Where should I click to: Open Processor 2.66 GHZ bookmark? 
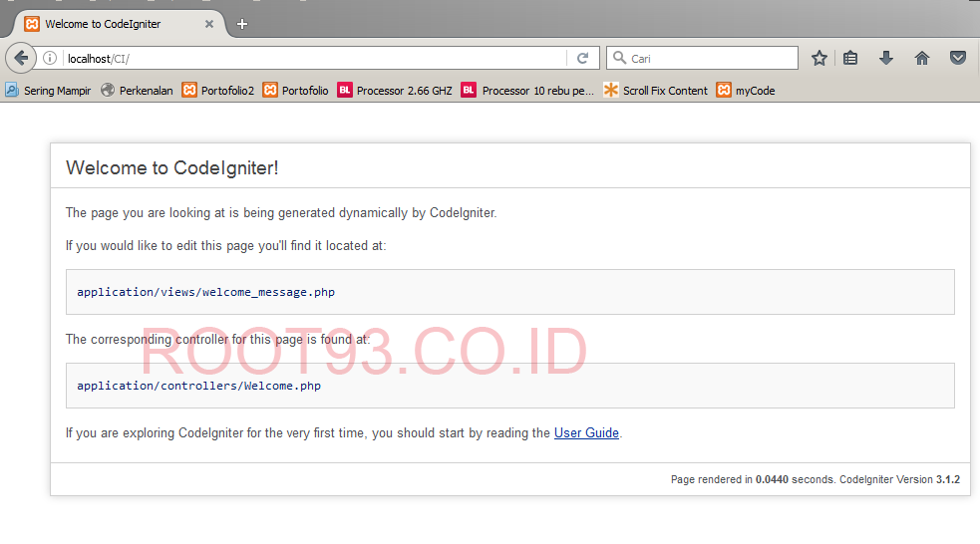click(395, 91)
